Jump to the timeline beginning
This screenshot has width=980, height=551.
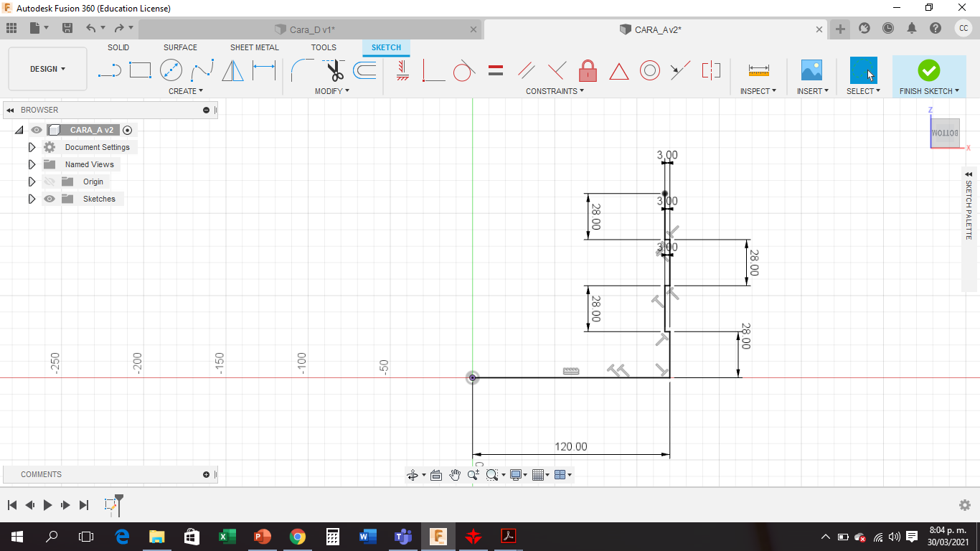(x=12, y=505)
